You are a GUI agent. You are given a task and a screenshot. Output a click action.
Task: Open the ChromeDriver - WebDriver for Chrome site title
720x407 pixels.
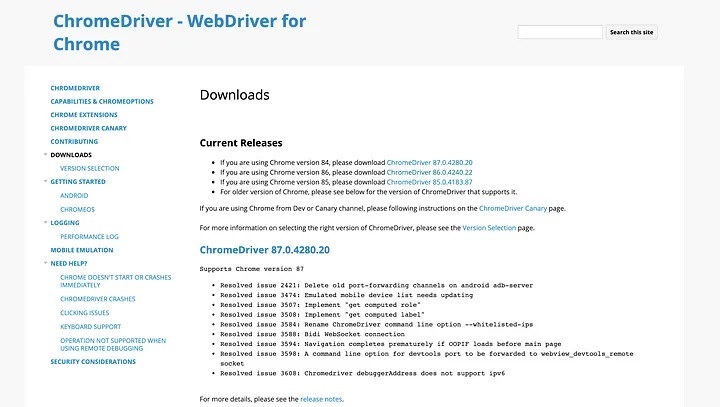pyautogui.click(x=180, y=32)
